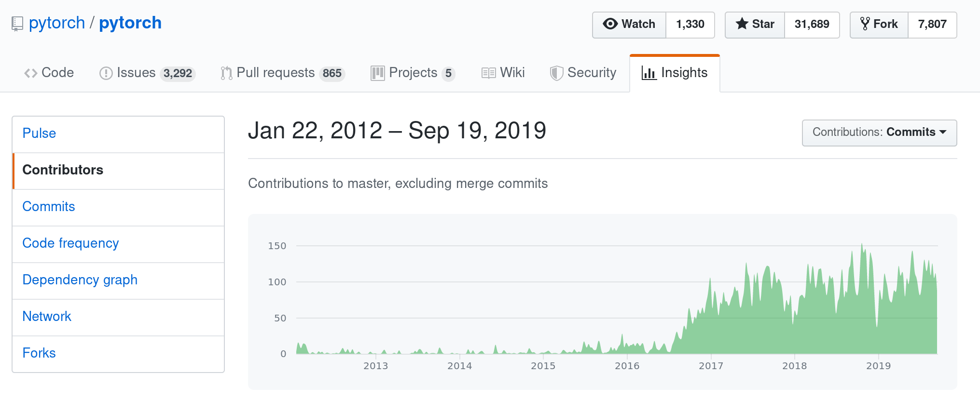Select the Insights tab

coord(675,73)
